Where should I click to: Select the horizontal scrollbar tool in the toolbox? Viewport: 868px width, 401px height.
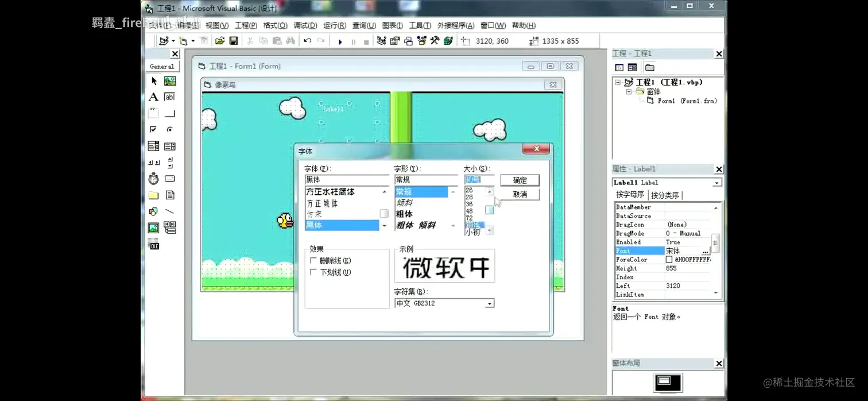click(154, 163)
